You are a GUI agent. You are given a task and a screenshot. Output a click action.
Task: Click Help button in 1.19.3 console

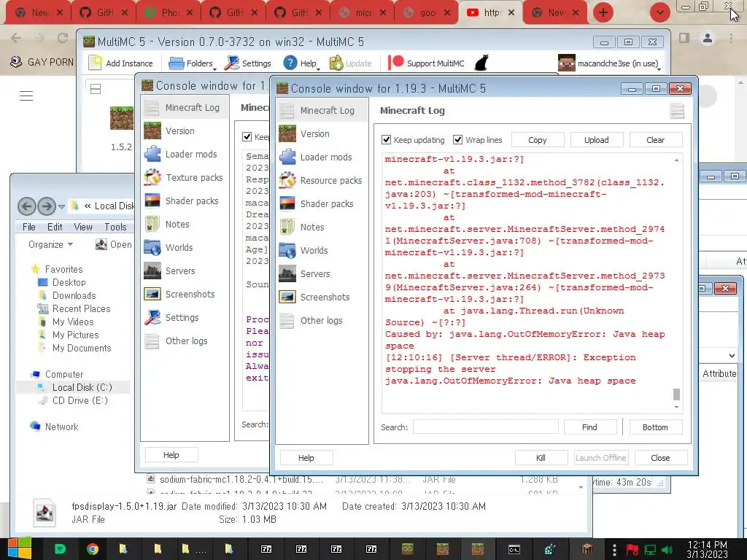306,458
